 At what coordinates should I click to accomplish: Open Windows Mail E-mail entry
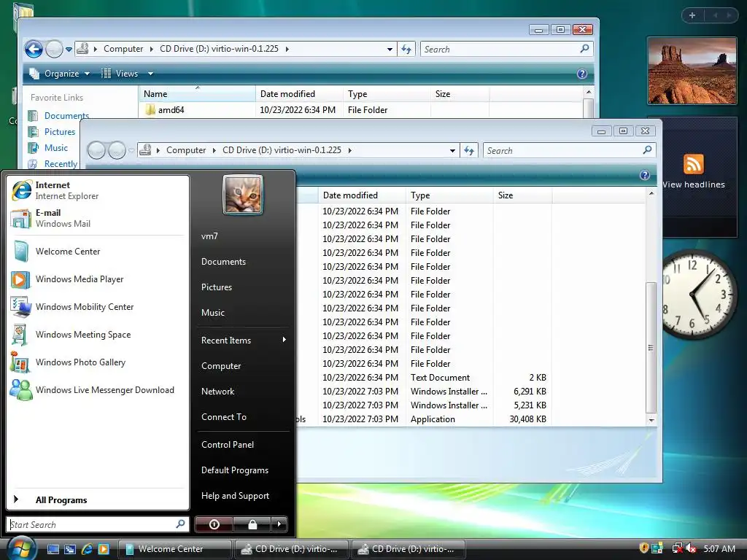pyautogui.click(x=98, y=218)
